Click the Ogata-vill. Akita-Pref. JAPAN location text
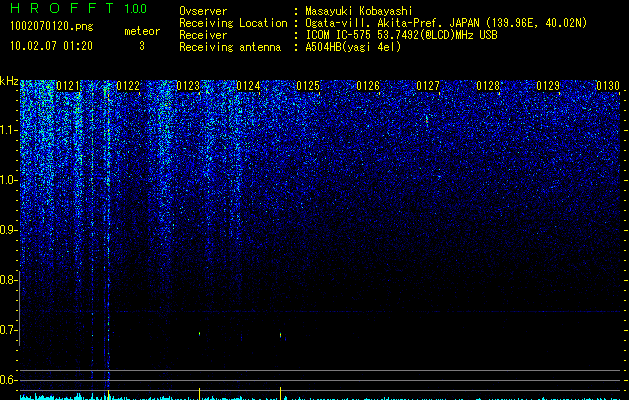This screenshot has width=629, height=400. [x=446, y=23]
